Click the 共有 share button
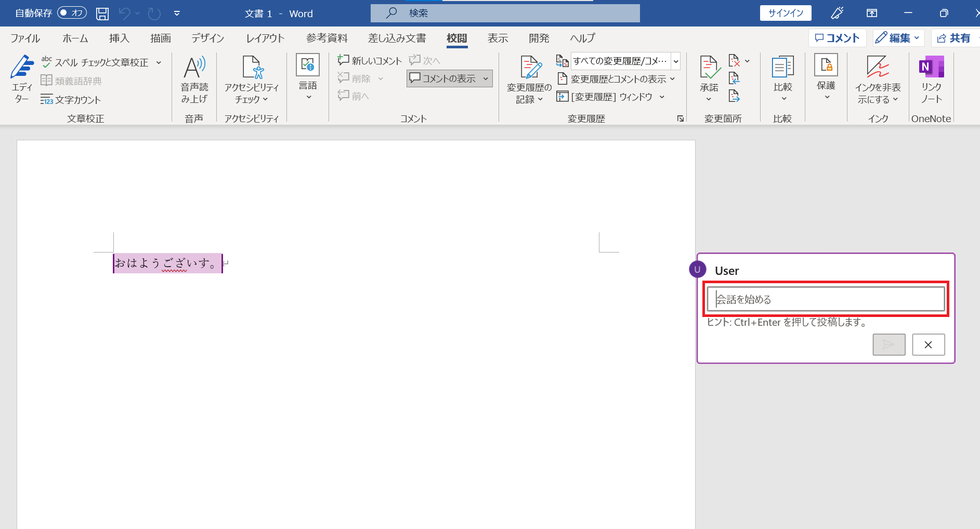The height and width of the screenshot is (529, 980). click(955, 38)
